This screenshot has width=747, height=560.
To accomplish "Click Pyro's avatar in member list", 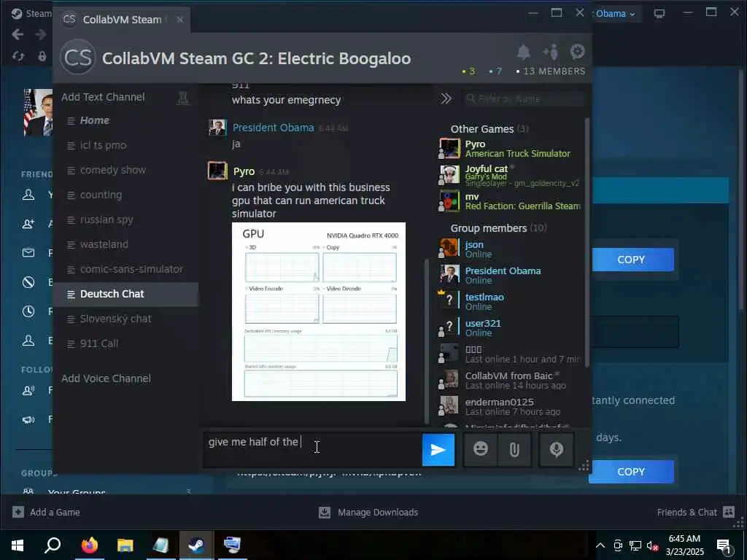I will coord(449,149).
